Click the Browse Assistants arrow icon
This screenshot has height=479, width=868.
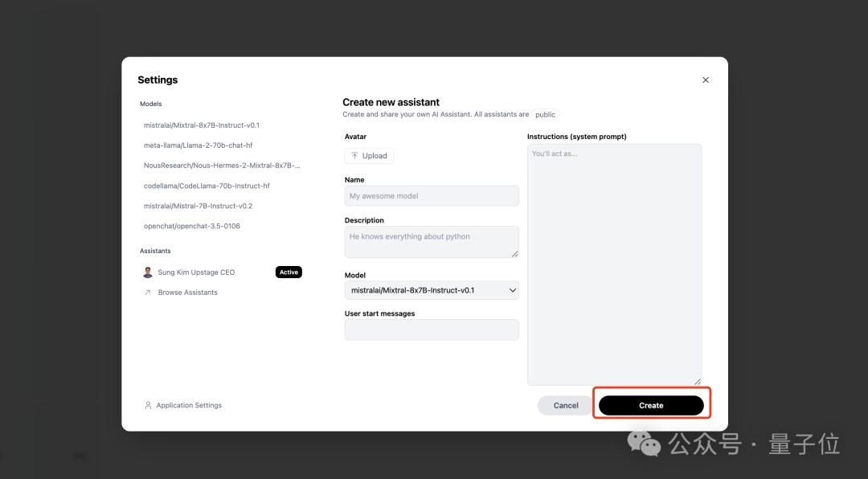point(148,293)
